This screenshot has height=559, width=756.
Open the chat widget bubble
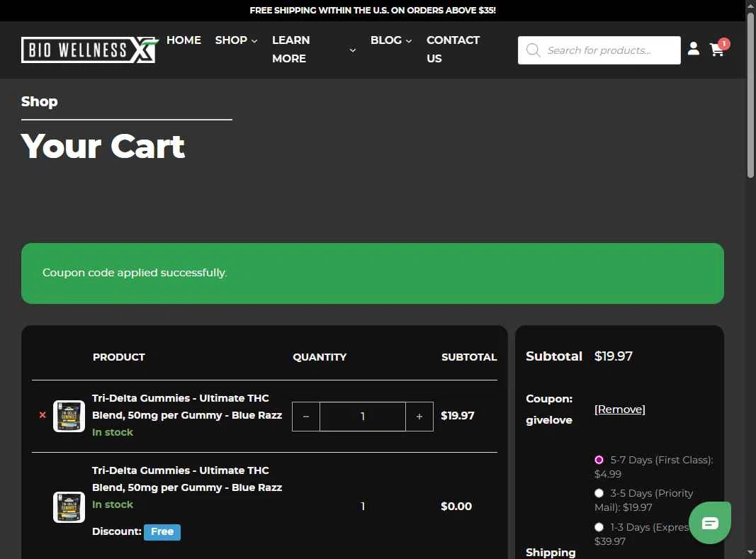click(710, 523)
